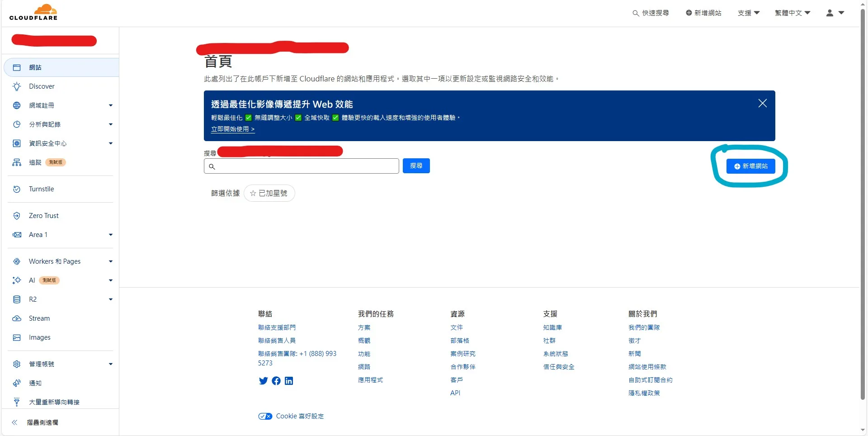Select Discover in the sidebar
The image size is (868, 436).
(42, 86)
